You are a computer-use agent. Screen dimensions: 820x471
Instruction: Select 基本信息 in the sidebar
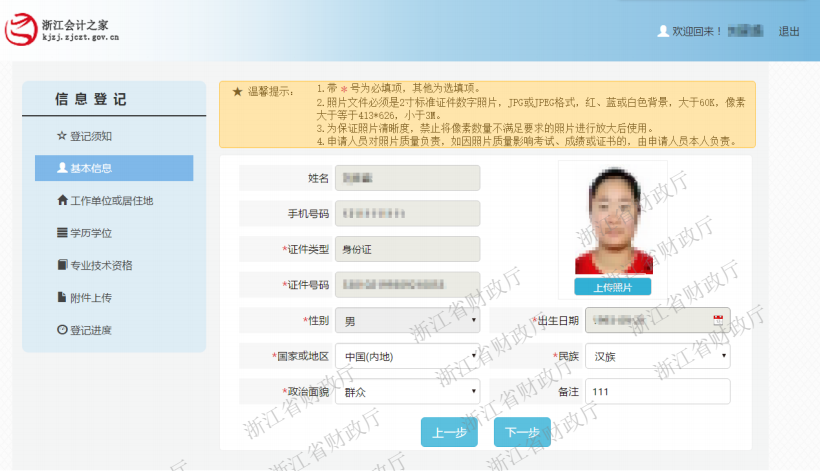113,168
